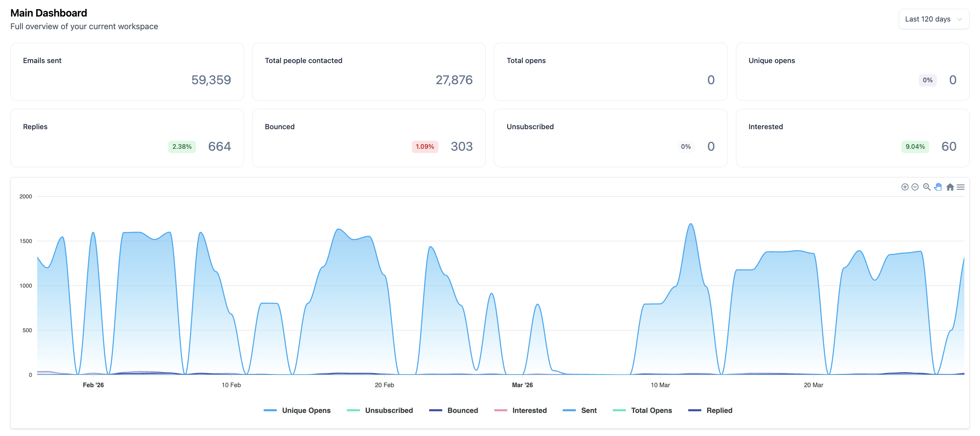Click the workspace overview subtitle text
The image size is (980, 436).
[x=84, y=27]
